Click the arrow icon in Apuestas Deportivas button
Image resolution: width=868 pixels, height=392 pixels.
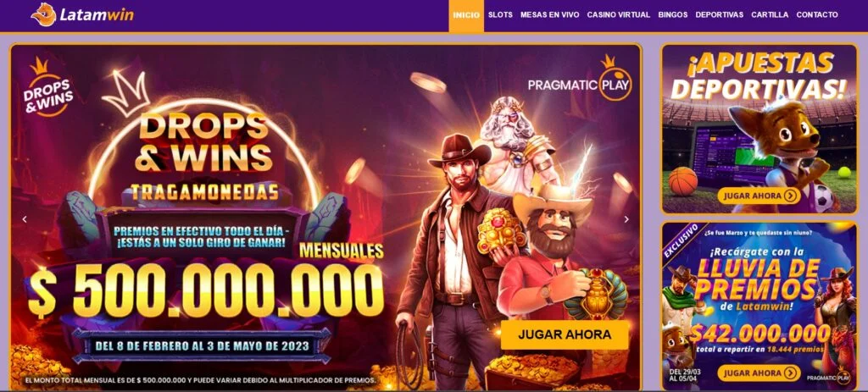click(790, 196)
